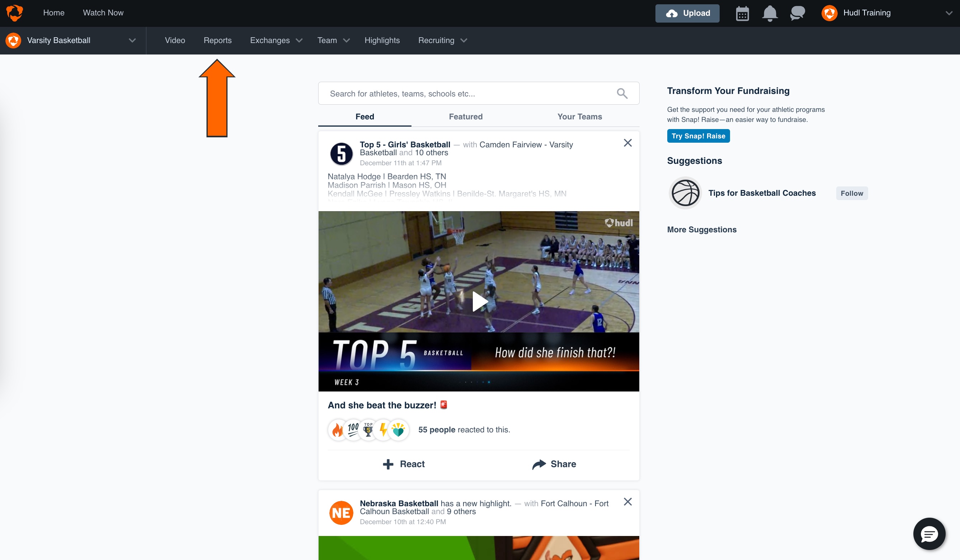The height and width of the screenshot is (560, 960).
Task: Open the Nebraska Basketball name link
Action: click(x=399, y=503)
